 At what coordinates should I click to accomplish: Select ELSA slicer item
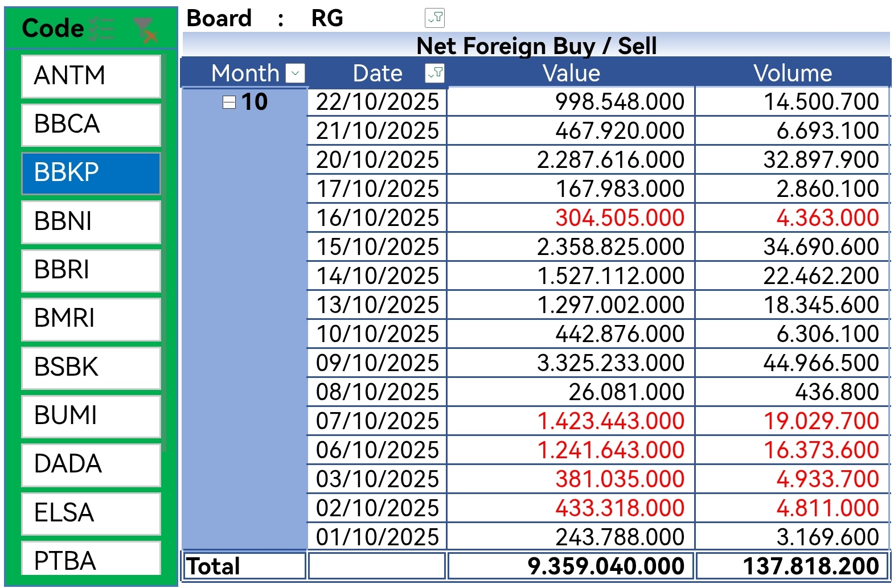point(91,513)
